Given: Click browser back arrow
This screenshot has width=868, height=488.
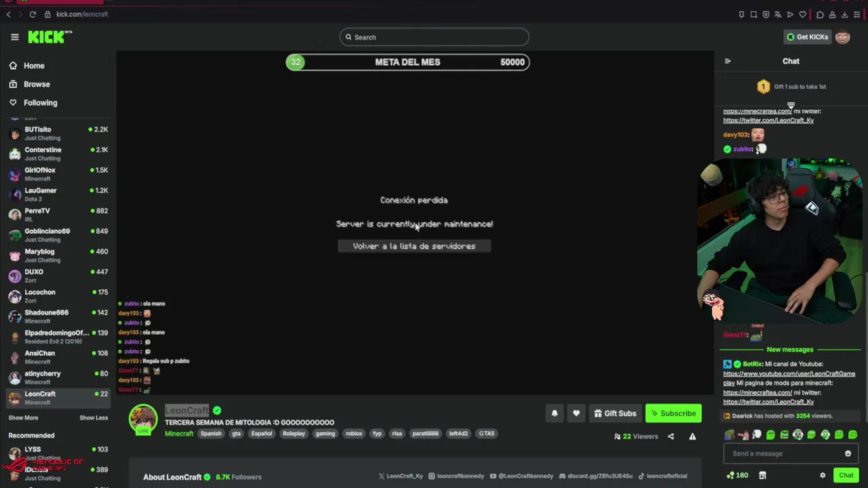Looking at the screenshot, I should point(8,14).
